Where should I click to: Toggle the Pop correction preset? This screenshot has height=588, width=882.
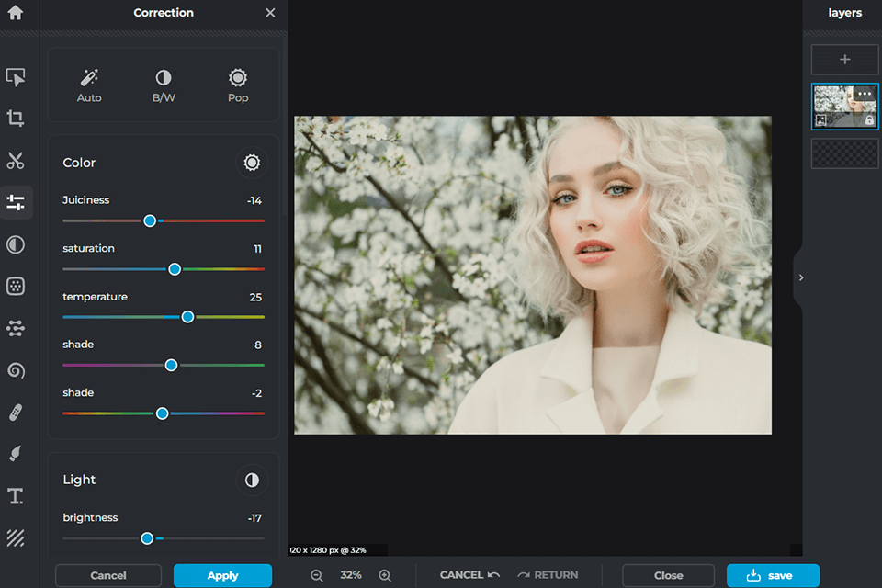pos(238,85)
